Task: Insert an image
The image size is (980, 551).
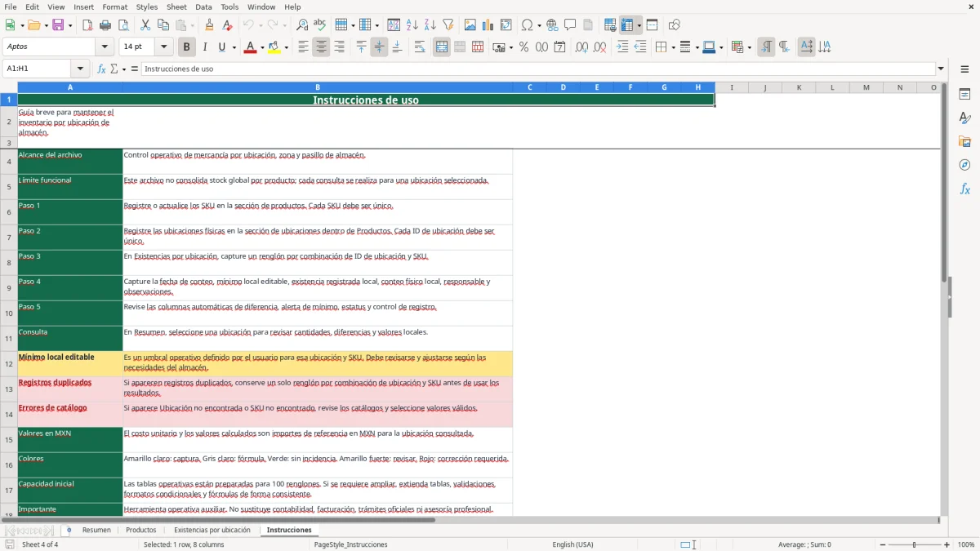Action: 470,25
